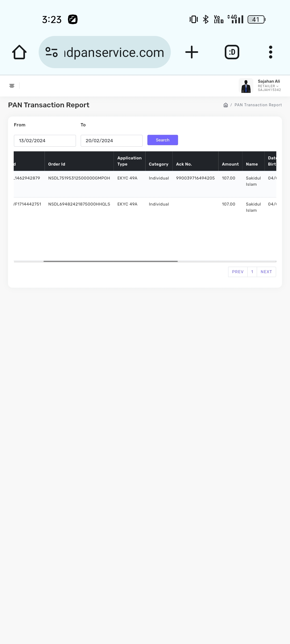The image size is (290, 644).
Task: Go to the NEXT results page
Action: (266, 272)
